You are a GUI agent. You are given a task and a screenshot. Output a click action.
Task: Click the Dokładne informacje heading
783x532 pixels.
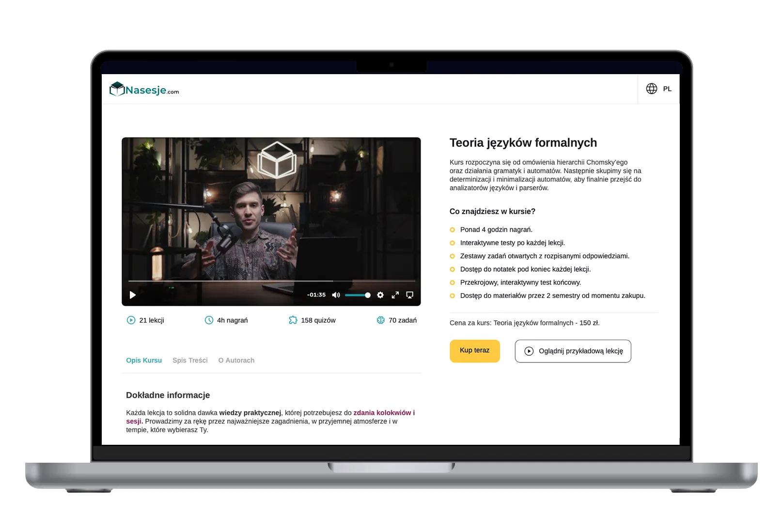pos(168,395)
